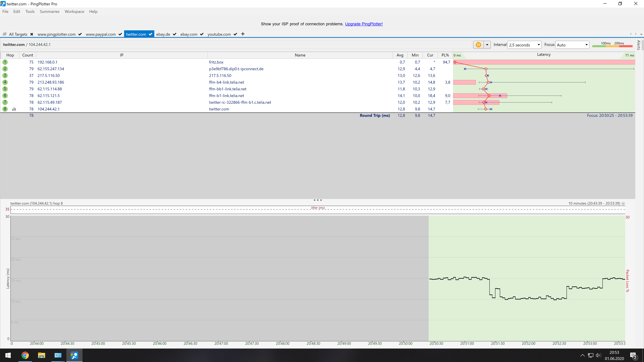Toggle the twitter.com tab checkmark
Image resolution: width=644 pixels, height=362 pixels.
coord(150,34)
